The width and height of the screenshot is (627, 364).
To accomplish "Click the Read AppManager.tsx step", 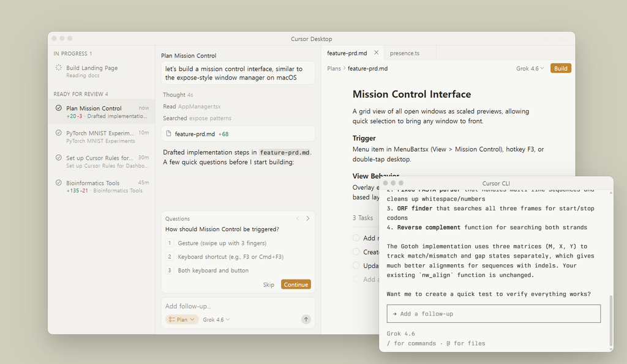I will click(x=192, y=106).
